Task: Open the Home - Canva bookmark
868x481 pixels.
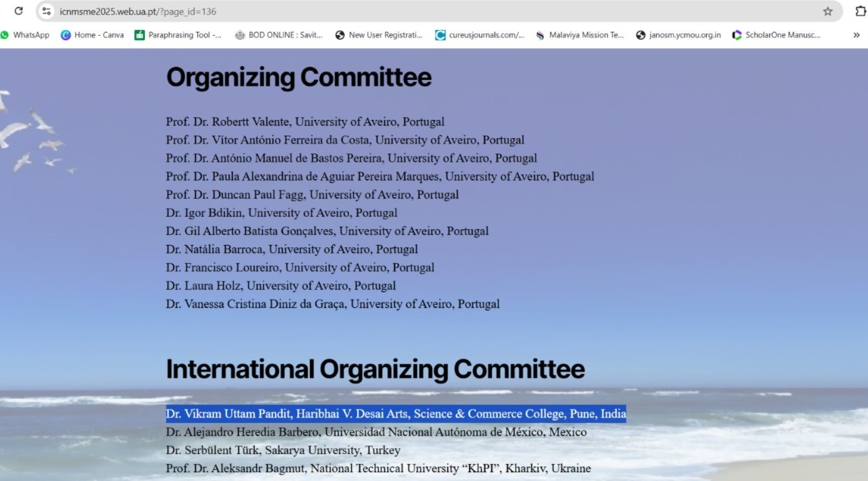Action: point(92,35)
